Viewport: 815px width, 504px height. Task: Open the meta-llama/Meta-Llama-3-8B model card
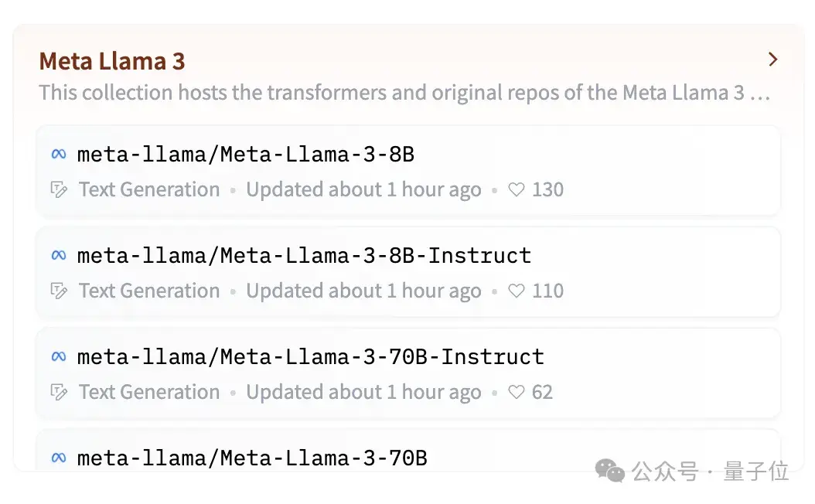coord(246,154)
